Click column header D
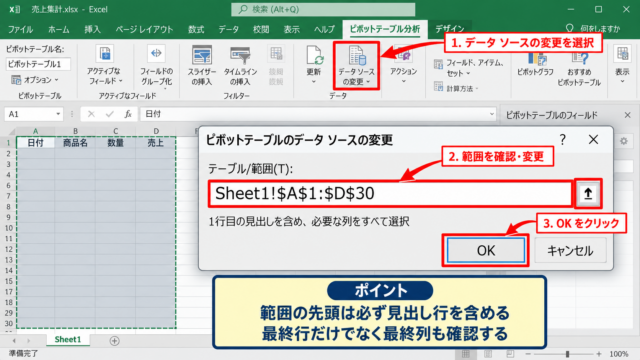This screenshot has width=640, height=360. coord(156,131)
